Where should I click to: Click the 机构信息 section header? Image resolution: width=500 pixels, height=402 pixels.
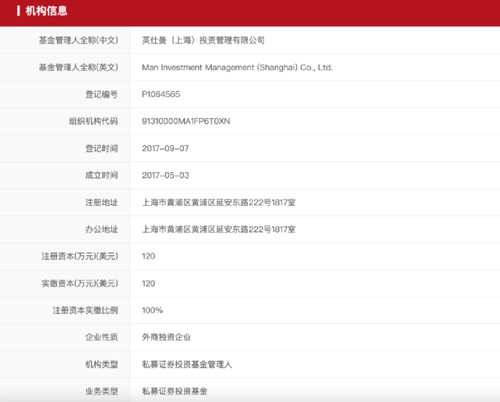[46, 11]
